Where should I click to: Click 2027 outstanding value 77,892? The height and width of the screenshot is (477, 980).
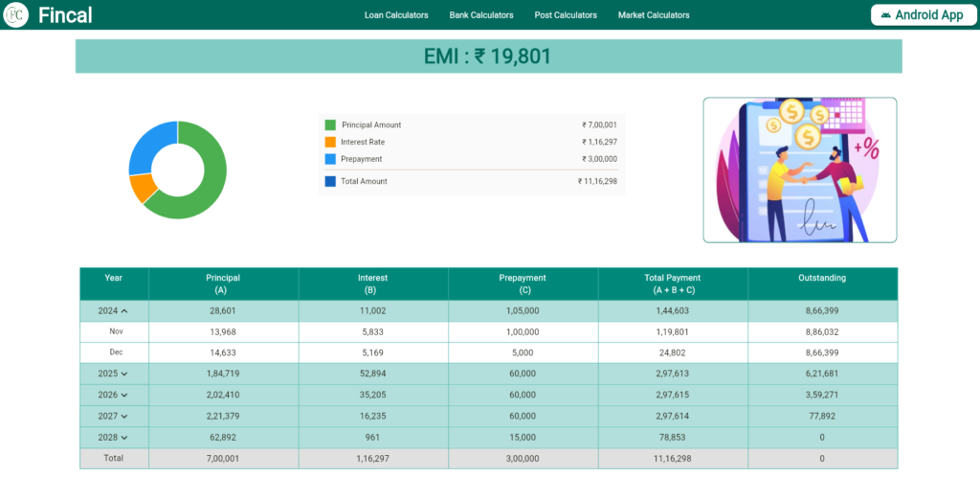pyautogui.click(x=822, y=416)
